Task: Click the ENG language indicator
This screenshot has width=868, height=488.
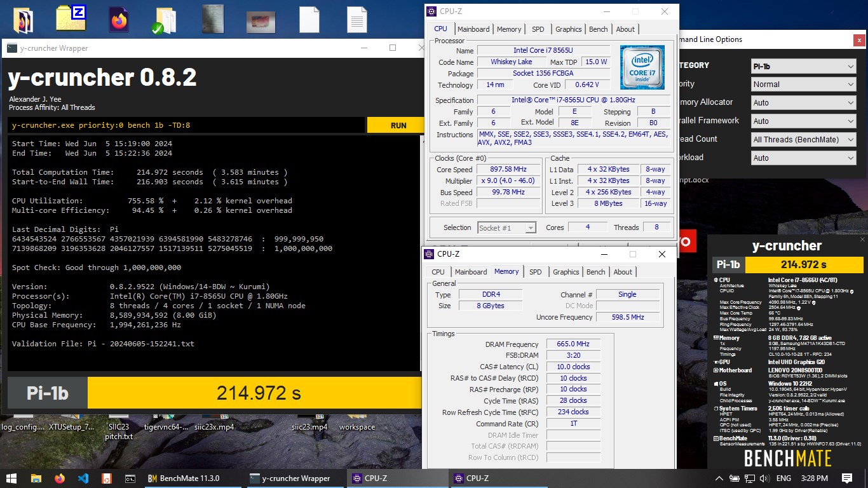Action: (783, 478)
